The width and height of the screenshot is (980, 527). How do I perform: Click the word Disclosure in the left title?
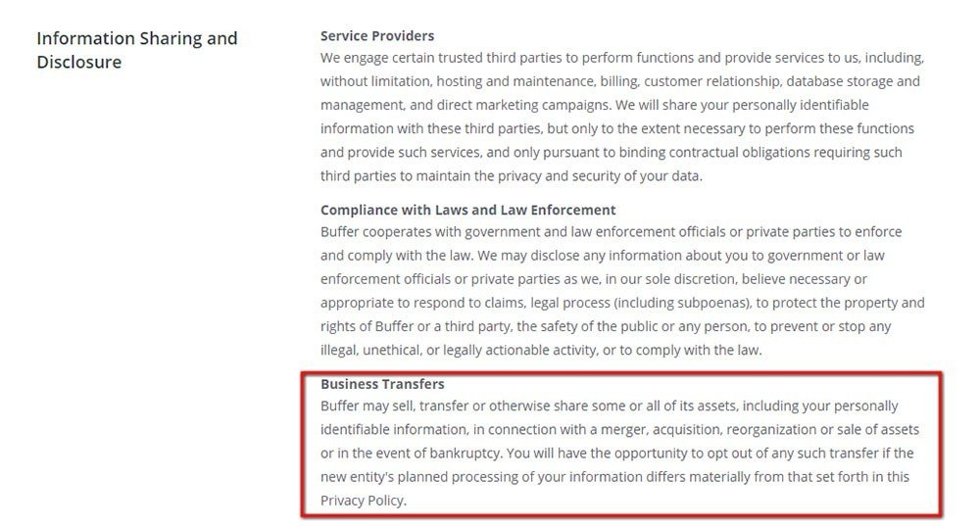click(x=78, y=62)
